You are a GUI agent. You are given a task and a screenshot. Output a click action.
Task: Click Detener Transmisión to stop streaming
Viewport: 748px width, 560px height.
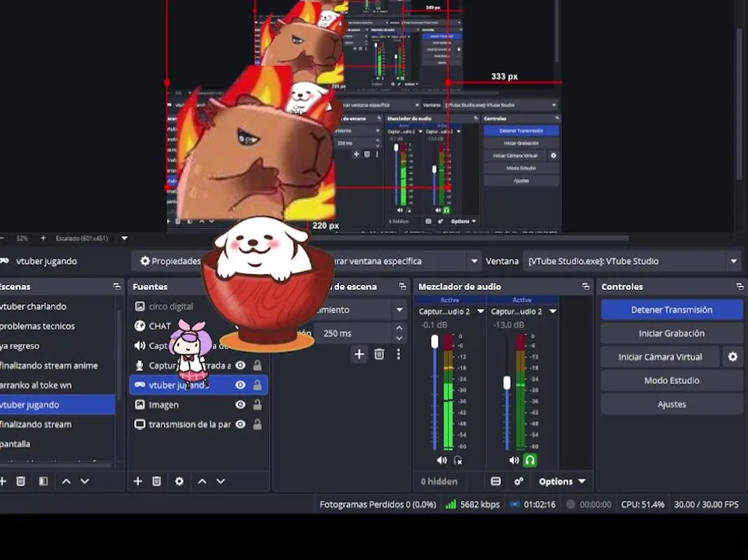[x=671, y=310]
